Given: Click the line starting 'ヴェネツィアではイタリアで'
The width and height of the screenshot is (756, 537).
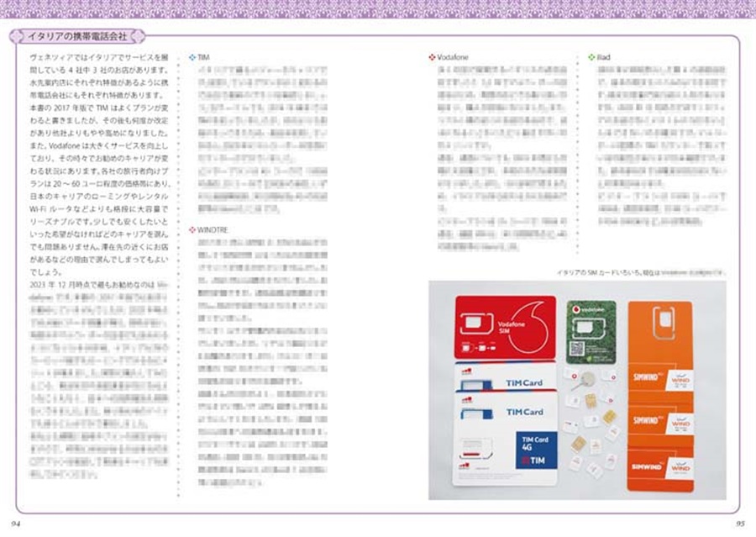Looking at the screenshot, I should click(99, 57).
